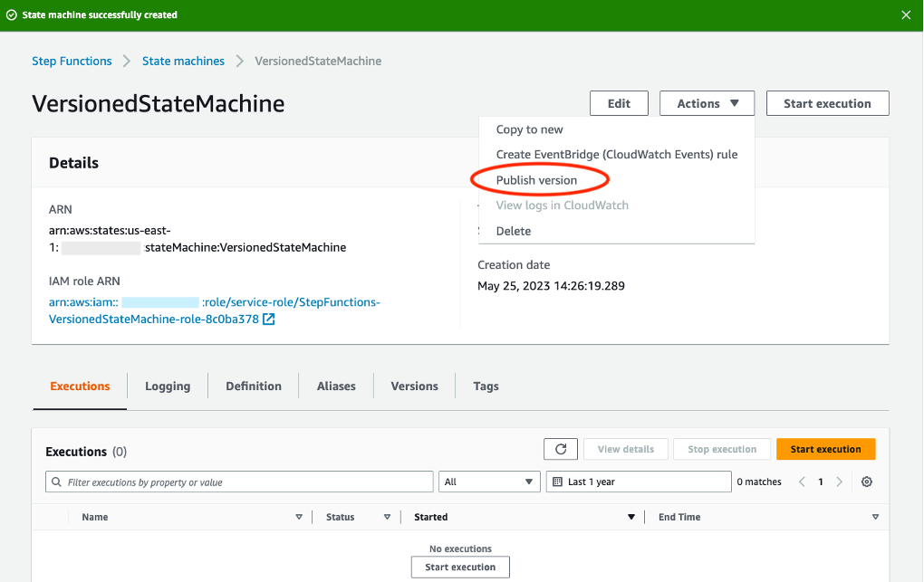Click the 0 matches text
Image resolution: width=924 pixels, height=582 pixels.
(759, 482)
